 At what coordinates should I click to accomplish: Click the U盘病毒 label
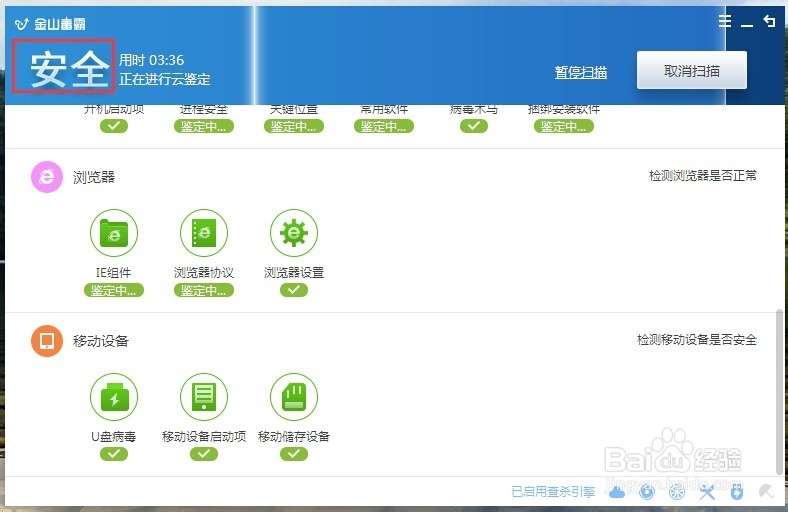tap(114, 437)
